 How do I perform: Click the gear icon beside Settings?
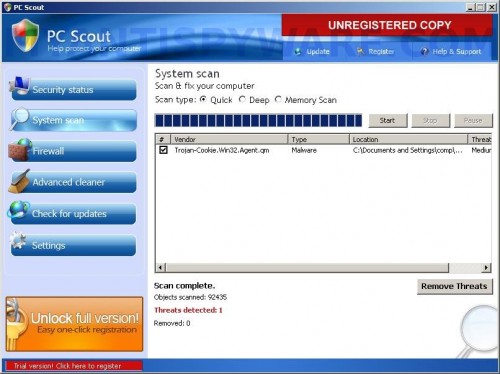[x=18, y=240]
